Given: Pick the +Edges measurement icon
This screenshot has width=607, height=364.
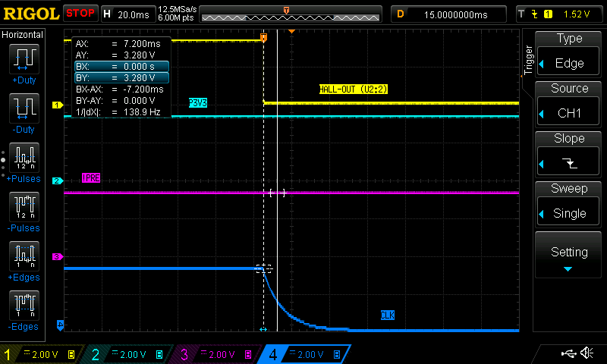Looking at the screenshot, I should click(x=24, y=256).
